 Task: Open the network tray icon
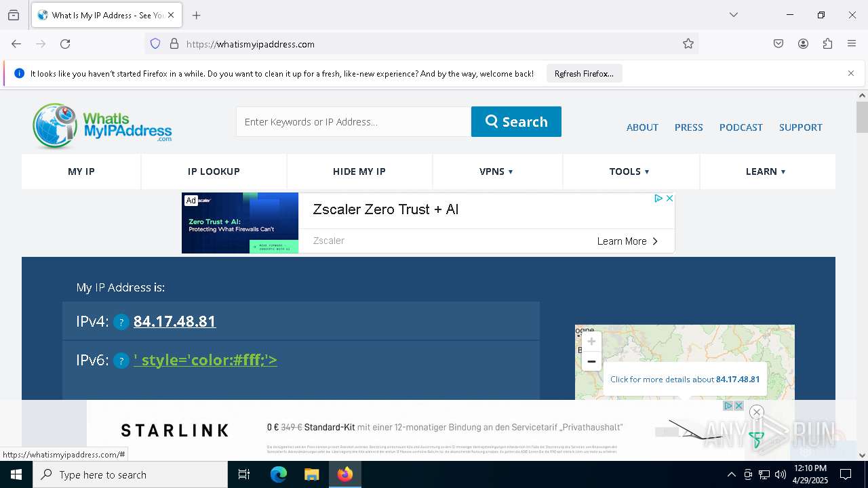(764, 474)
